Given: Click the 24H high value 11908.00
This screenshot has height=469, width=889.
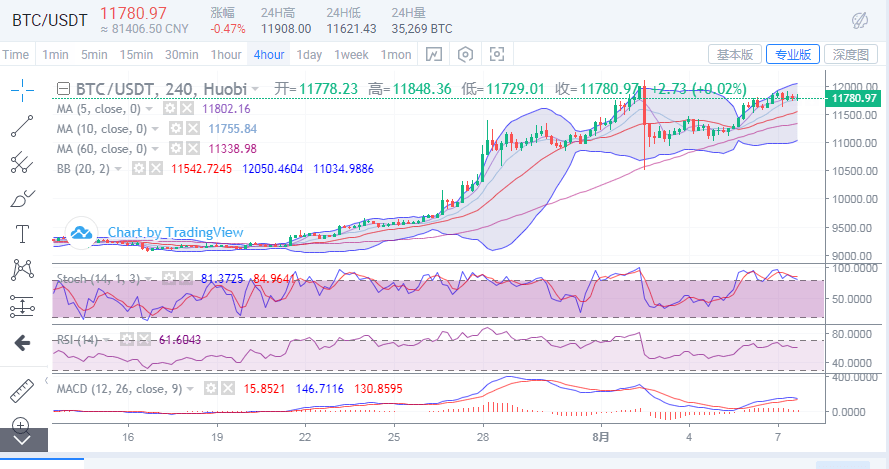Looking at the screenshot, I should [x=286, y=28].
